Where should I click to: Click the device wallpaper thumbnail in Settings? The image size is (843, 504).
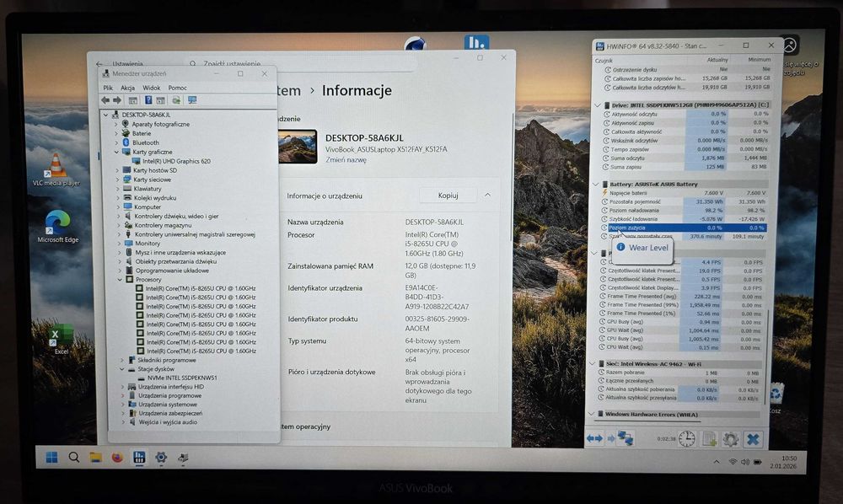[x=298, y=146]
